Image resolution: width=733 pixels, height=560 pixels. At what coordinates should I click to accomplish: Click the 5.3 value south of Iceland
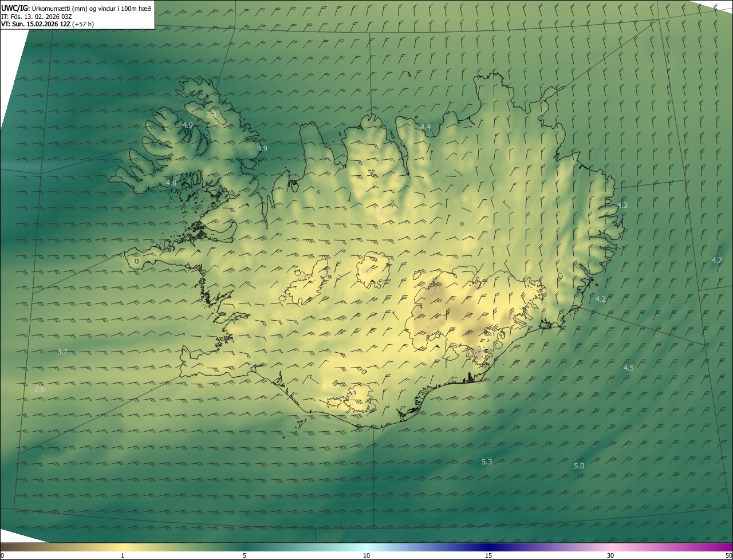coord(487,462)
